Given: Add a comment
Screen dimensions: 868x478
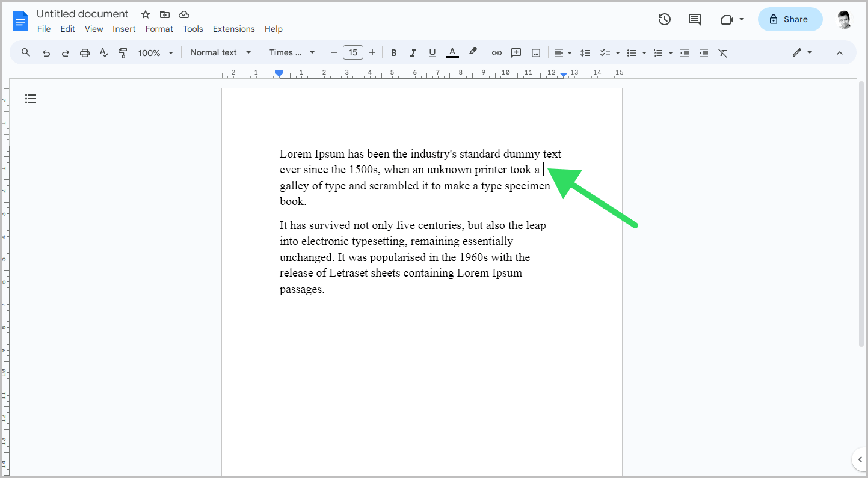Looking at the screenshot, I should tap(516, 52).
